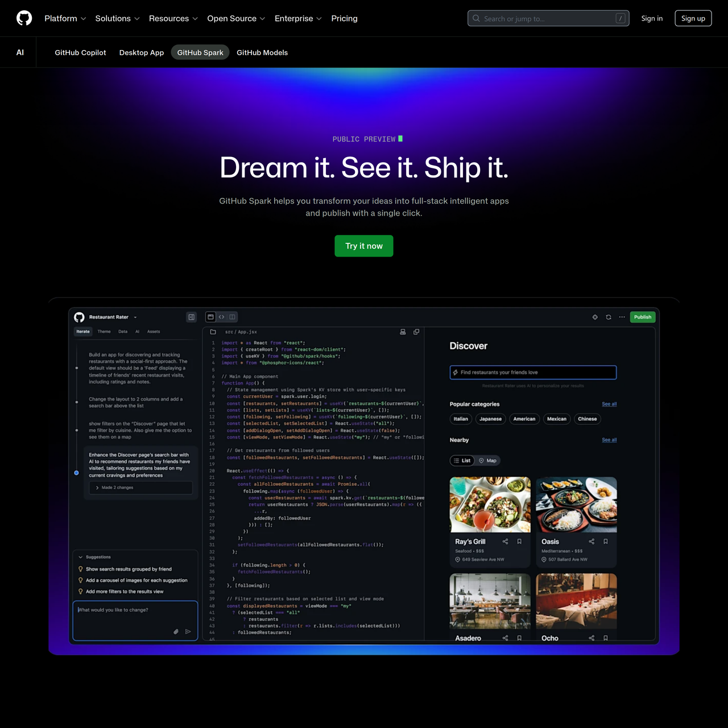This screenshot has width=728, height=728.
Task: Expand the Made 2 changes row
Action: pos(140,487)
